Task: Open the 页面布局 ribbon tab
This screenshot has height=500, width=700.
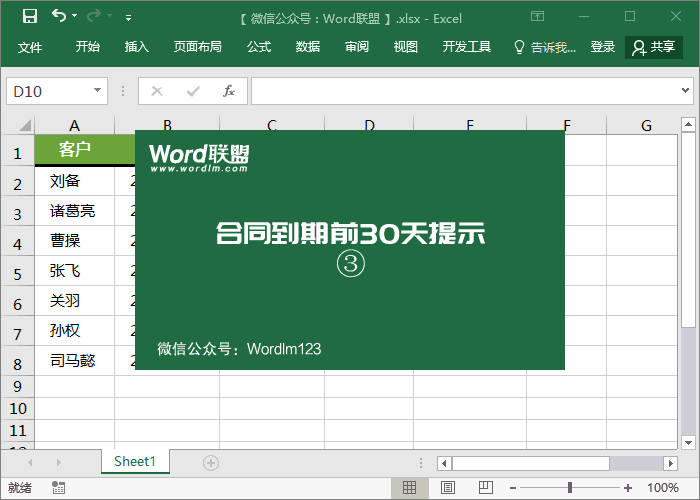Action: point(197,46)
